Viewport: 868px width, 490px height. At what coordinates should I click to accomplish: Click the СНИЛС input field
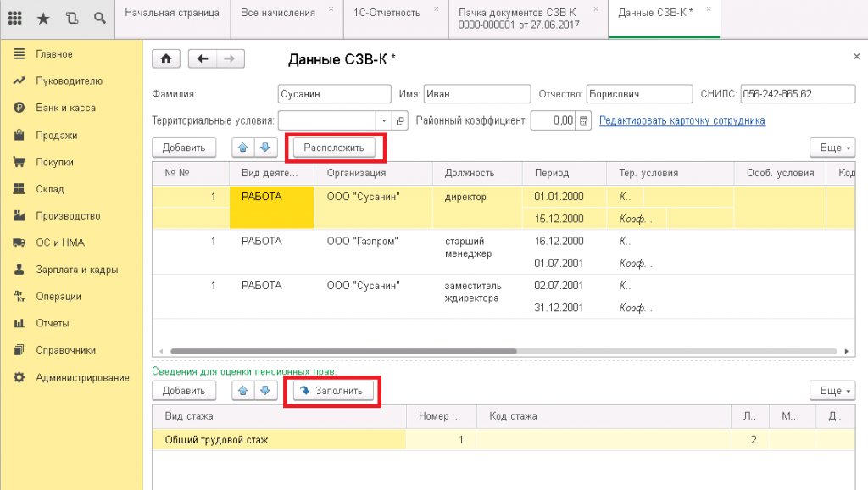coord(797,94)
